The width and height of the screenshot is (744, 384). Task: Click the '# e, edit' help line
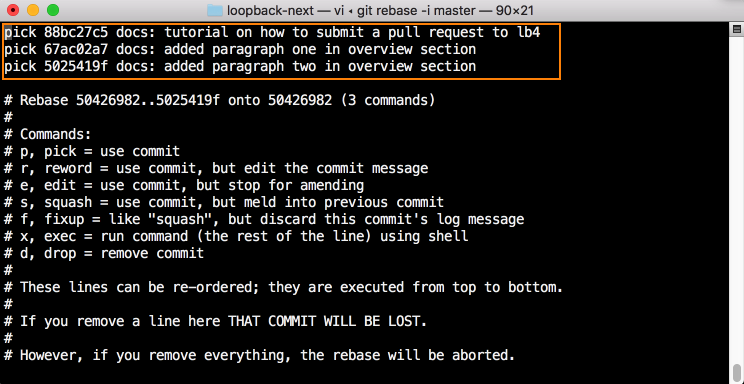184,185
